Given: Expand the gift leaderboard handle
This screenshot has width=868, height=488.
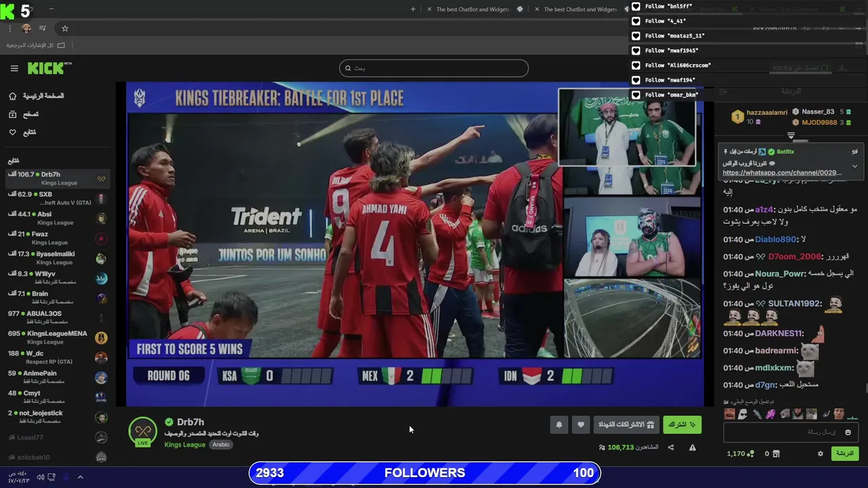Looking at the screenshot, I should coord(791,136).
